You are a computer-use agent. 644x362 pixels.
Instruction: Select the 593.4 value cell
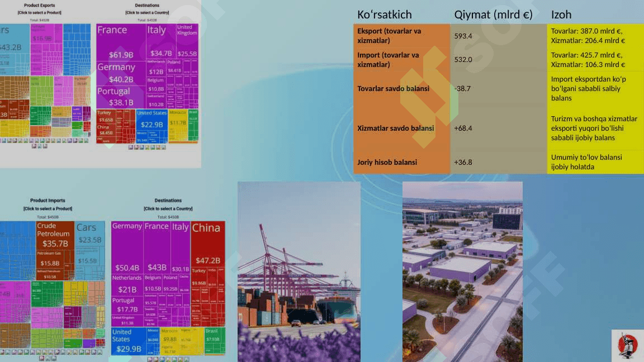(x=499, y=36)
